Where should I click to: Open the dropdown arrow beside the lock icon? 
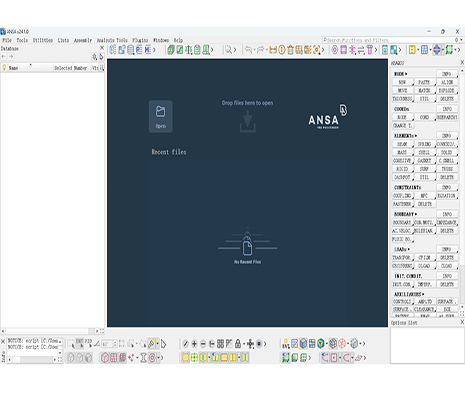coord(244,344)
